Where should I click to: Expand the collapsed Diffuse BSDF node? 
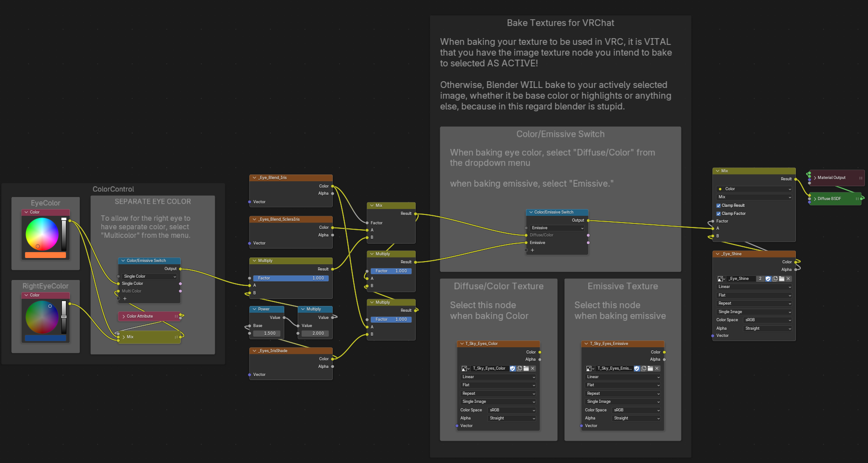coord(815,199)
